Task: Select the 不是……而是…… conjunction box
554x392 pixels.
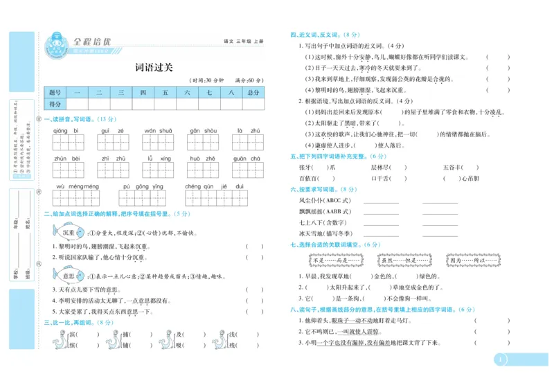Action: [x=336, y=260]
